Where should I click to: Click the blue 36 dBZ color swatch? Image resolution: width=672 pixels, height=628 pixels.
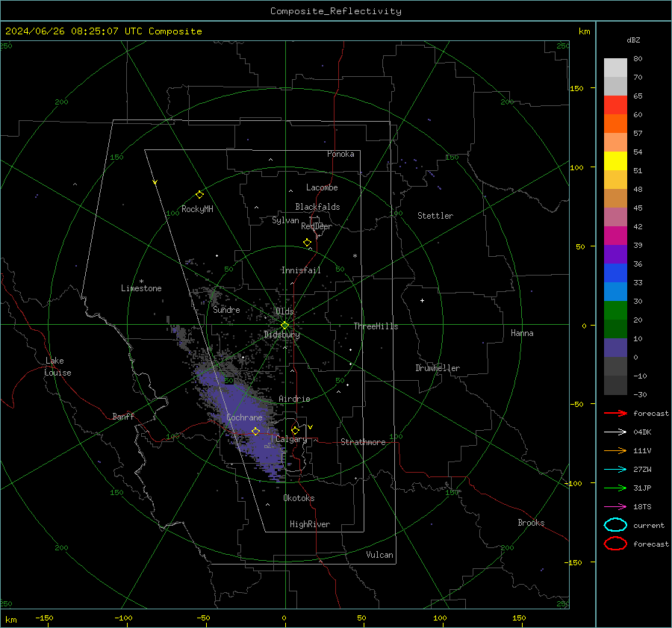pos(615,273)
